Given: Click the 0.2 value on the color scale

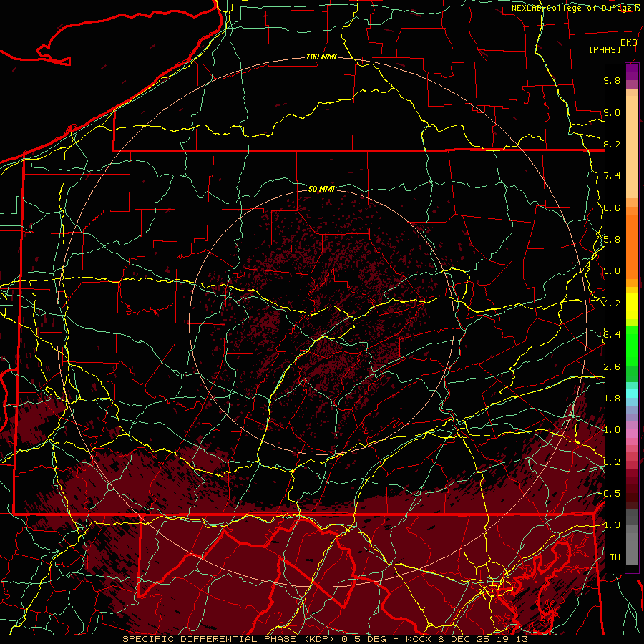Looking at the screenshot, I should pos(612,462).
